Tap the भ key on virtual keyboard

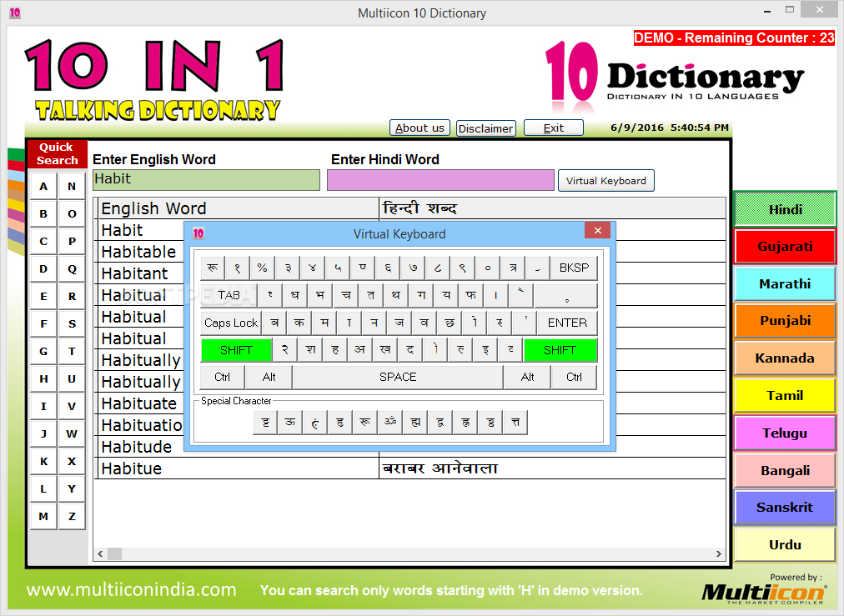point(320,295)
